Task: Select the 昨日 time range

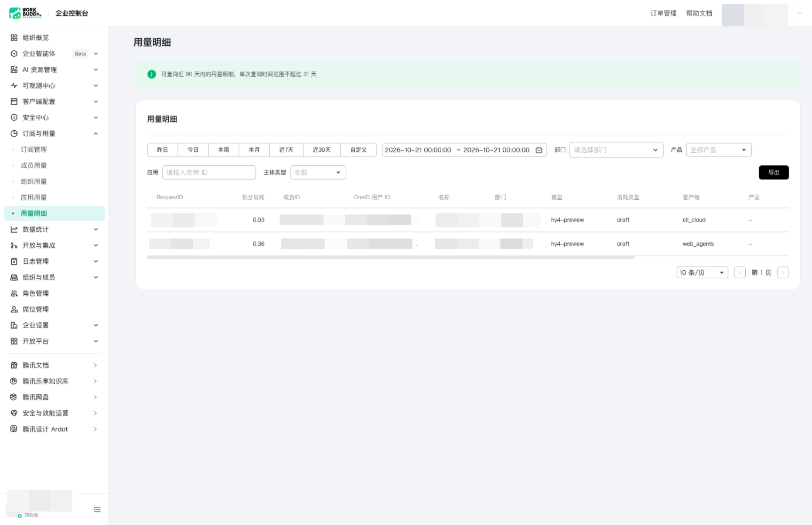Action: [163, 150]
